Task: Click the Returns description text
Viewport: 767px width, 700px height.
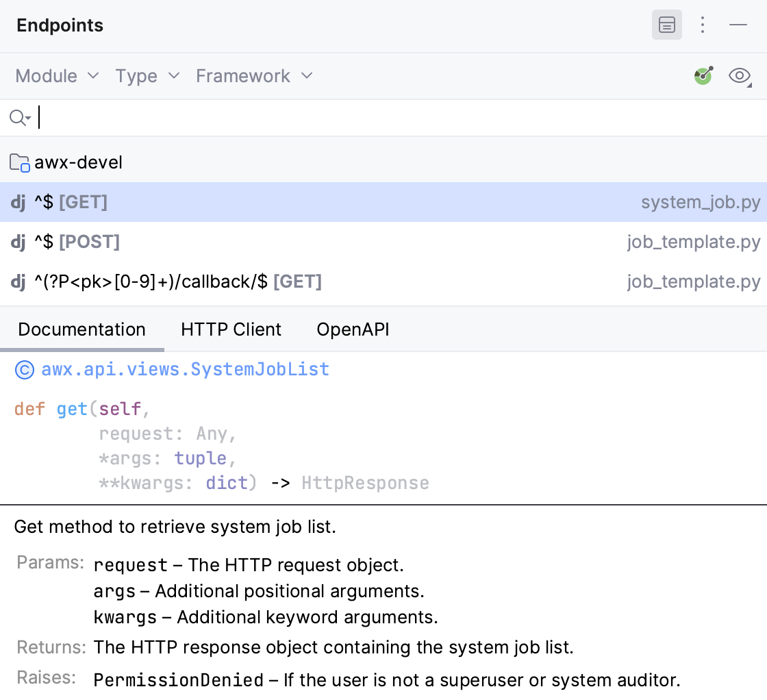Action: [334, 647]
